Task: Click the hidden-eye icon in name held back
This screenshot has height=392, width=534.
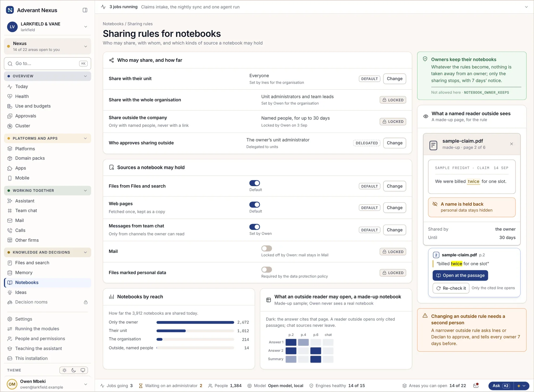Action: pos(435,204)
